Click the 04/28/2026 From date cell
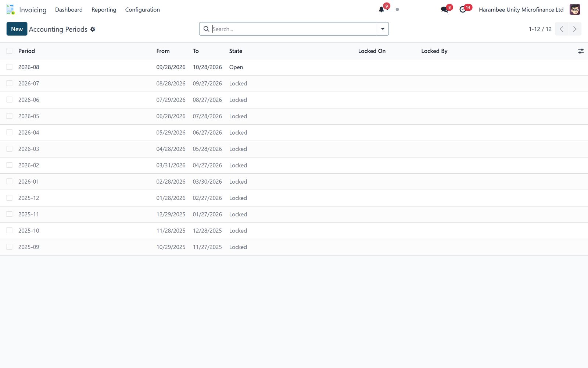 pyautogui.click(x=171, y=149)
